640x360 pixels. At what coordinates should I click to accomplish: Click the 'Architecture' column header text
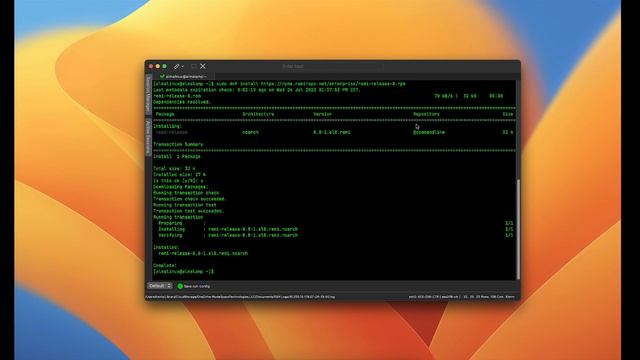[258, 114]
